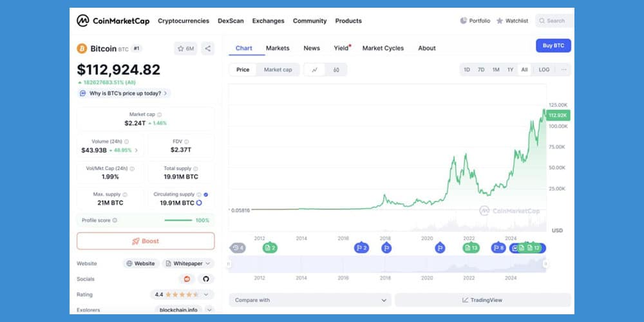Click the Max. supply info icon
This screenshot has height=322, width=644.
[125, 194]
